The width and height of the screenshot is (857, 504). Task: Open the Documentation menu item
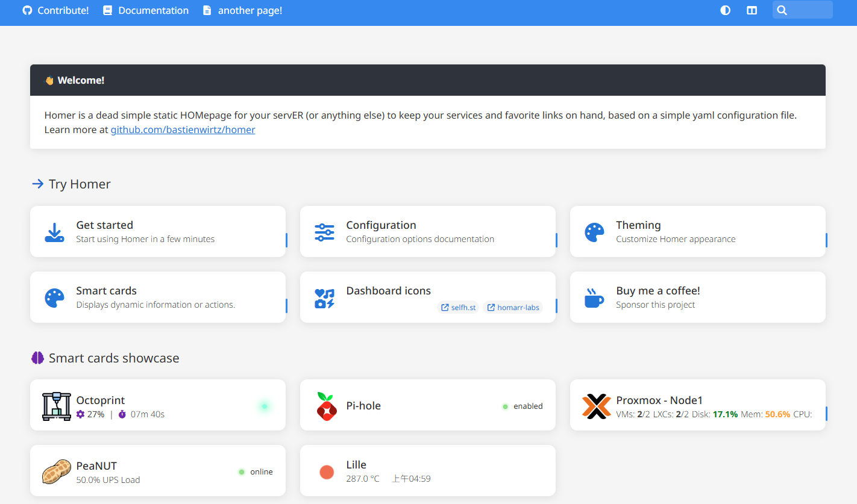coord(146,10)
